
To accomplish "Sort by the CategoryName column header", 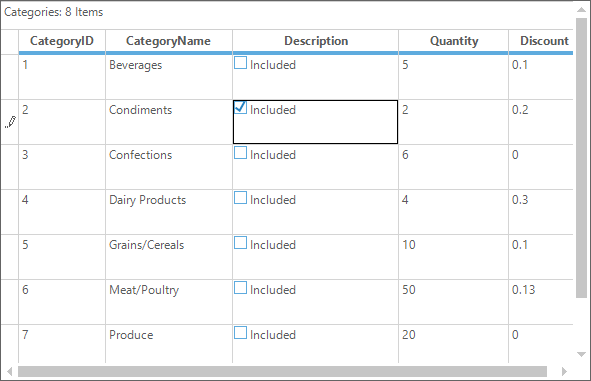I will pyautogui.click(x=168, y=41).
